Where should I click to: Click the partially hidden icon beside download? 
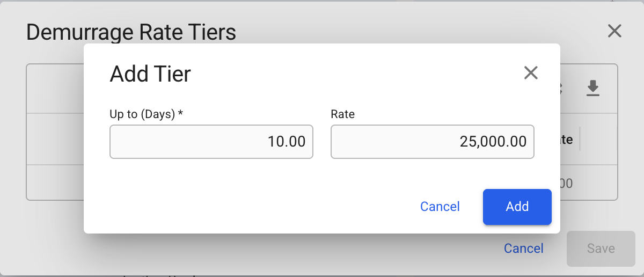tap(562, 88)
